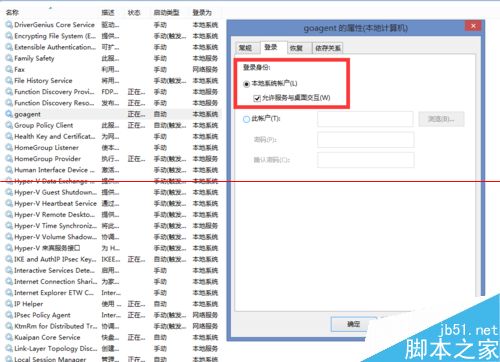
Task: Click the Fax service icon
Action: 9,69
